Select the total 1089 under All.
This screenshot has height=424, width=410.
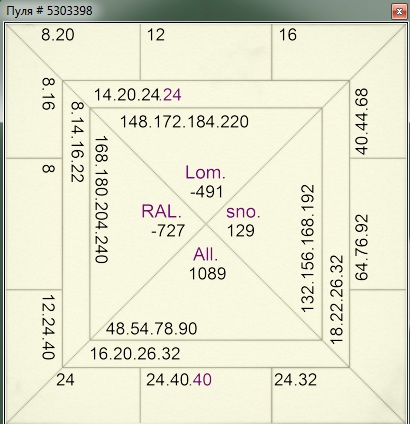click(x=208, y=274)
